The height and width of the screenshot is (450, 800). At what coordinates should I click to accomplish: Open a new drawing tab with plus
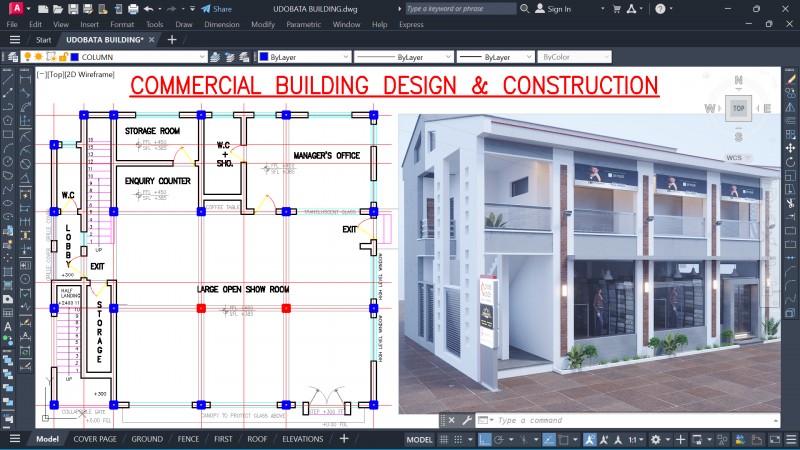tap(172, 39)
